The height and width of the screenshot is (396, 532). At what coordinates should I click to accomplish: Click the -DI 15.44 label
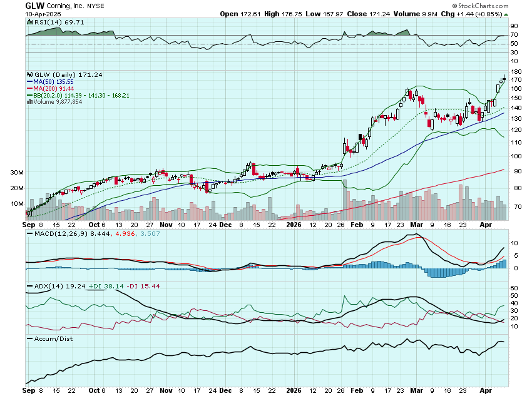tap(143, 287)
